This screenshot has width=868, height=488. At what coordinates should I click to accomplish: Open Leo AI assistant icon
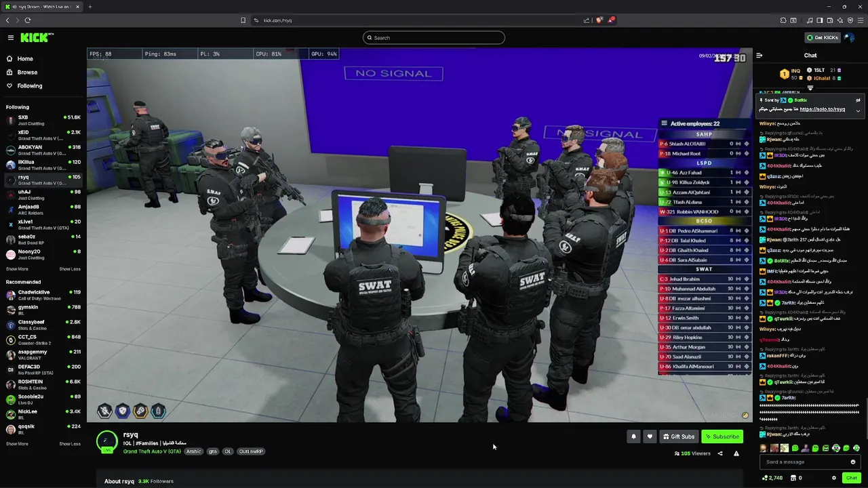(x=840, y=20)
